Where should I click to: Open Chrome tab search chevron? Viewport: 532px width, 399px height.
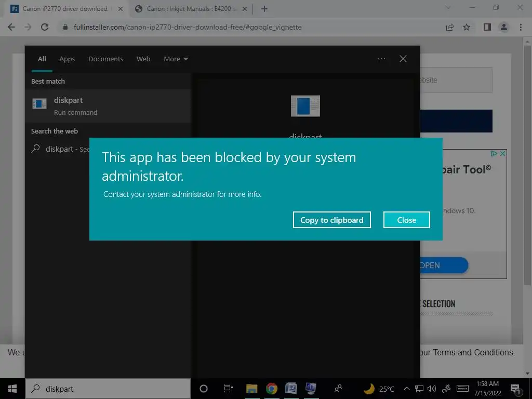pyautogui.click(x=448, y=7)
